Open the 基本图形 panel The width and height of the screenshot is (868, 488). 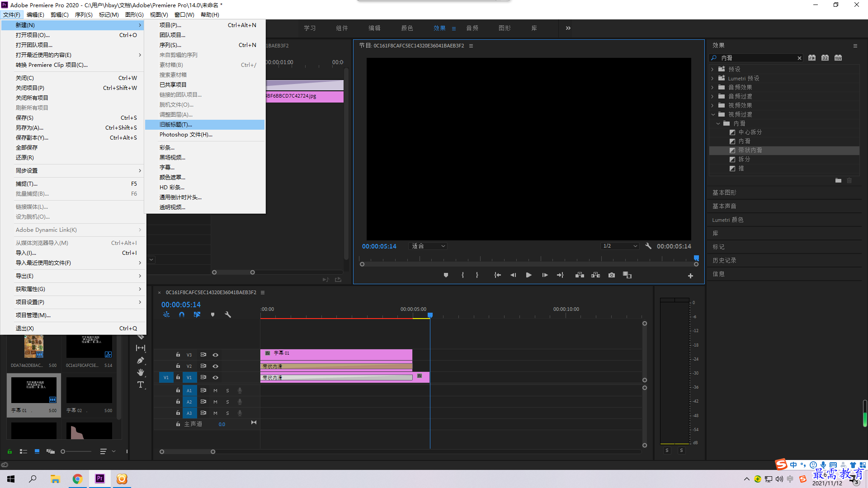[x=724, y=192]
